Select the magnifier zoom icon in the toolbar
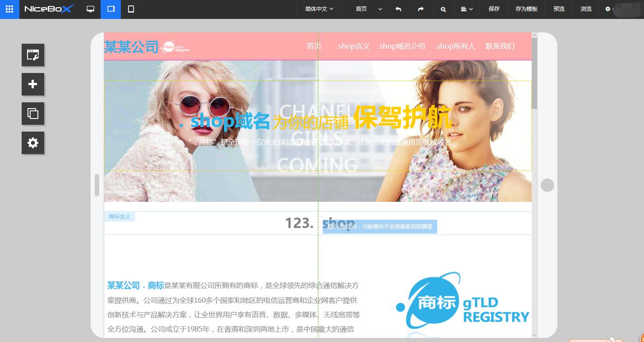This screenshot has height=342, width=644. [x=443, y=9]
